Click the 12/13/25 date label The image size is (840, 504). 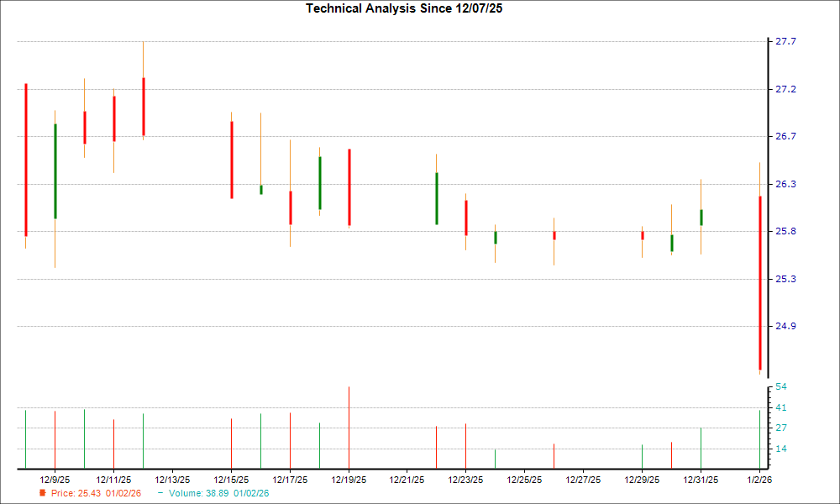coord(172,480)
